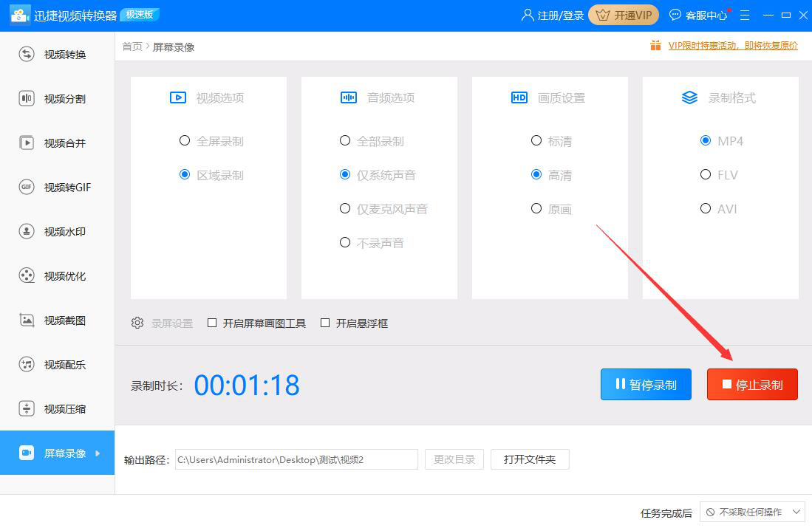Enable 开启屏幕画图工具 checkbox

[212, 323]
